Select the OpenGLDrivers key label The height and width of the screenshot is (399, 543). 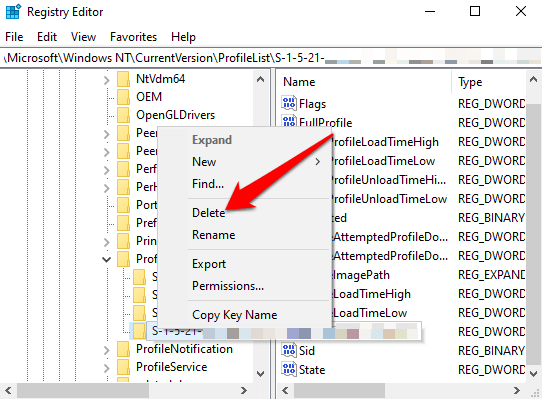pyautogui.click(x=175, y=115)
